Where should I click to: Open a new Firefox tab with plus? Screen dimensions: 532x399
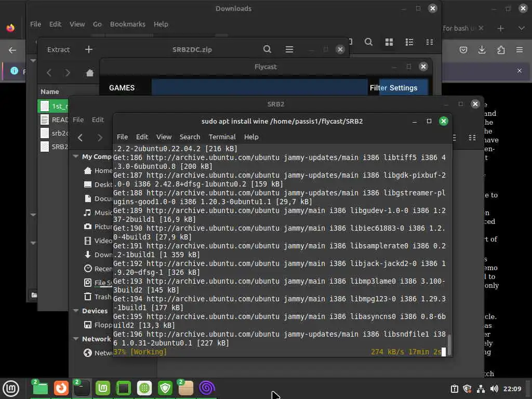[x=500, y=29]
